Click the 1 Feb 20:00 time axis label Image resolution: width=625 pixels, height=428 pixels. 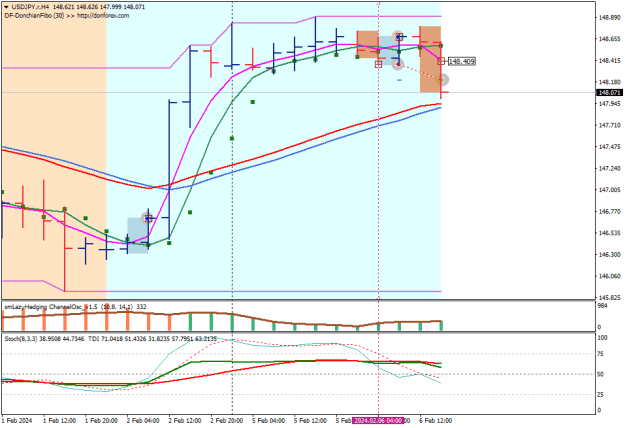click(101, 421)
